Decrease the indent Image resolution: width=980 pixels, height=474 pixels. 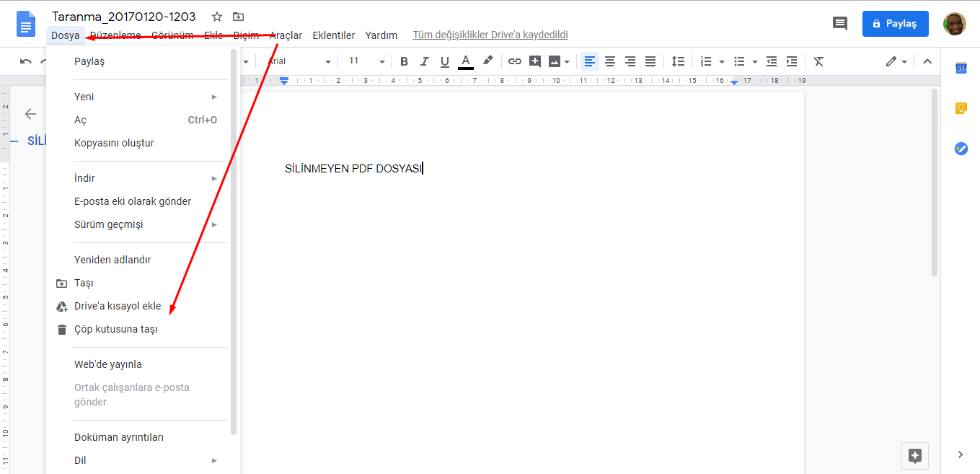pos(772,61)
